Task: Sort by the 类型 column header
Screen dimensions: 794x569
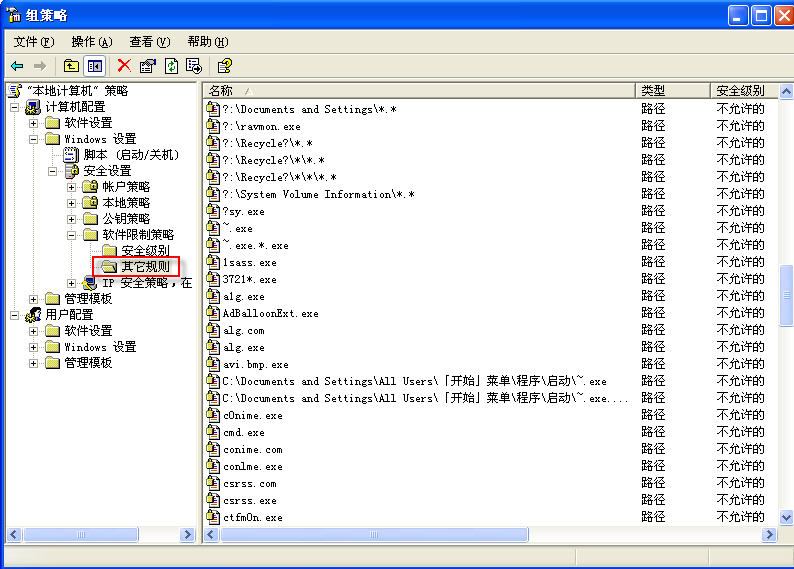Action: (672, 91)
